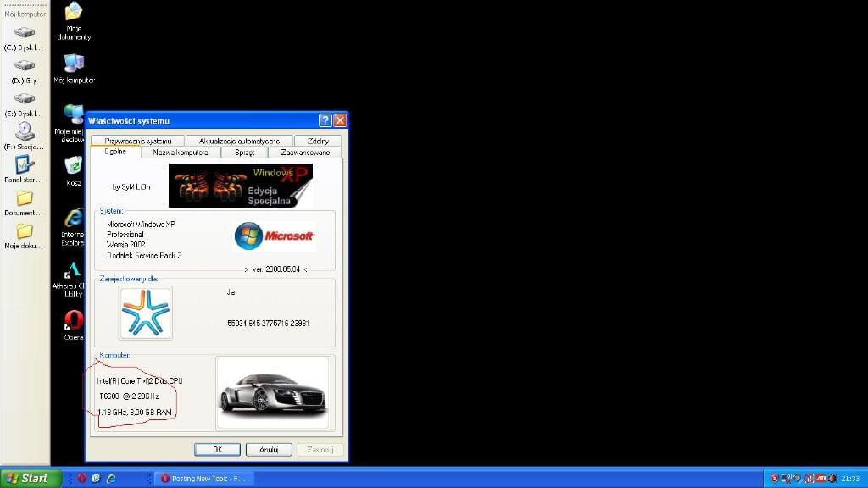Open the (F:) Stacja CD drive
Image resolution: width=868 pixels, height=488 pixels.
(x=24, y=136)
